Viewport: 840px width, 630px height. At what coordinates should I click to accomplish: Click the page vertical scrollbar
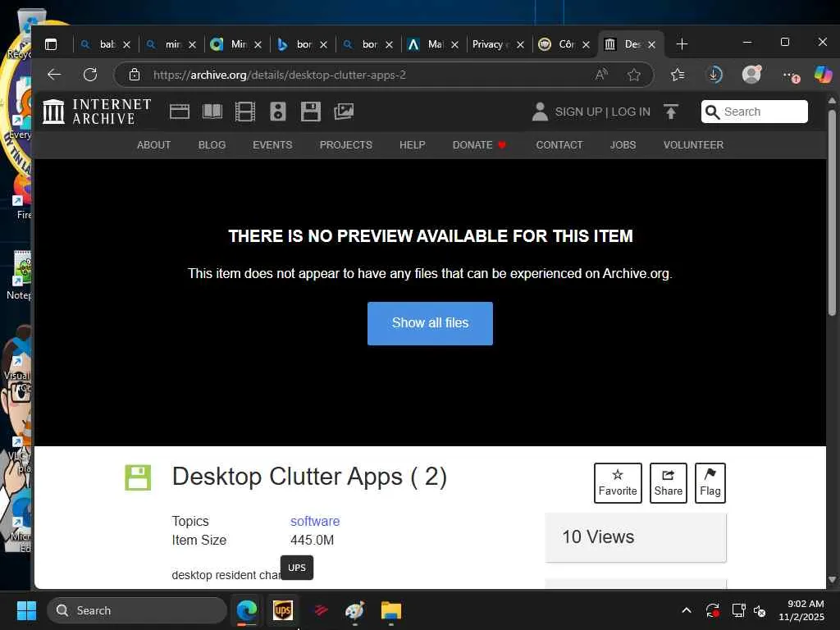[x=832, y=212]
